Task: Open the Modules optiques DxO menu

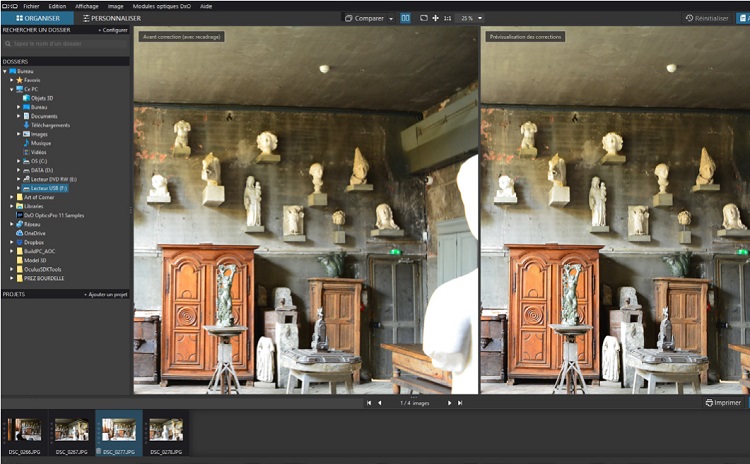Action: click(161, 5)
